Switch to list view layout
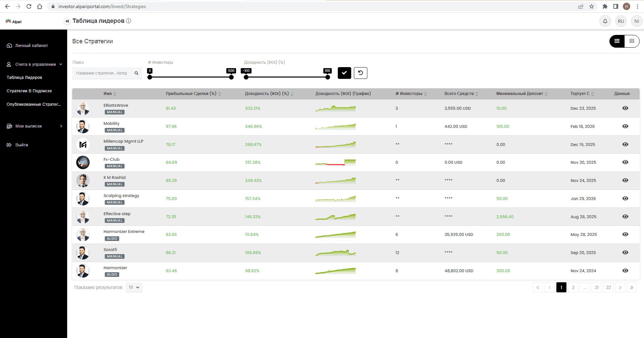The height and width of the screenshot is (338, 644). (x=617, y=41)
